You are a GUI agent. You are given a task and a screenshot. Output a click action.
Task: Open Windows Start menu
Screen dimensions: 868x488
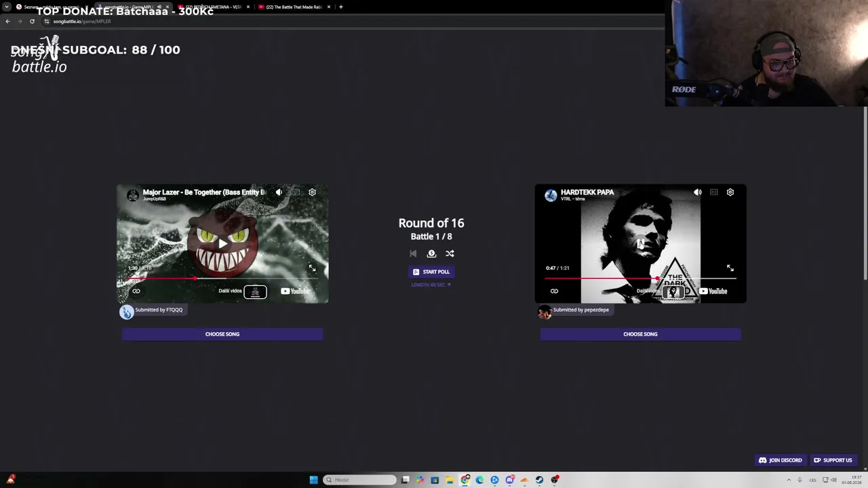[313, 480]
